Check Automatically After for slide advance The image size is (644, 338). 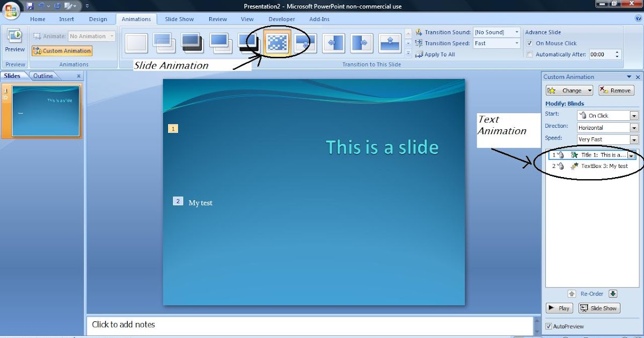[x=530, y=54]
